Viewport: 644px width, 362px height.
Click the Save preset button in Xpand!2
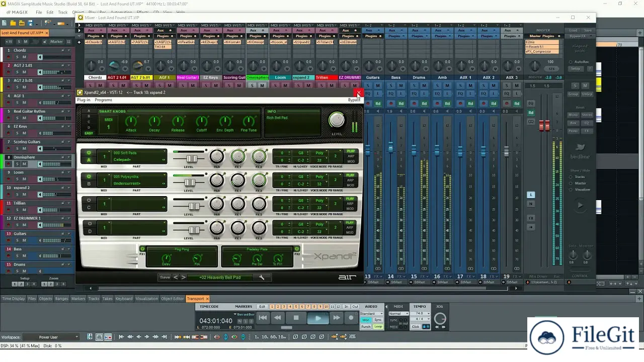[165, 277]
